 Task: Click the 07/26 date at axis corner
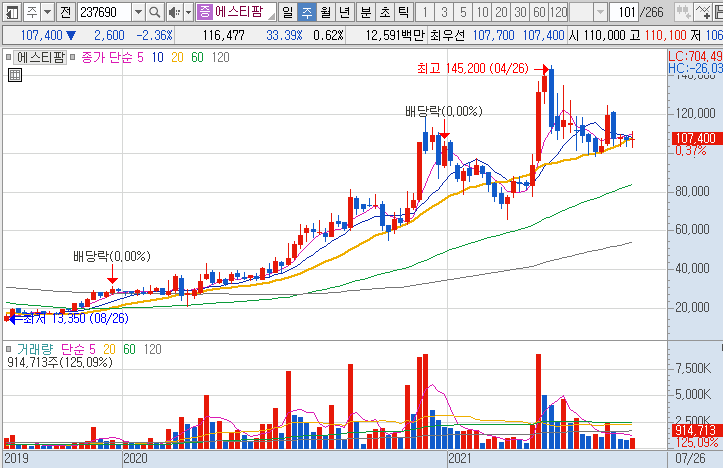[690, 459]
